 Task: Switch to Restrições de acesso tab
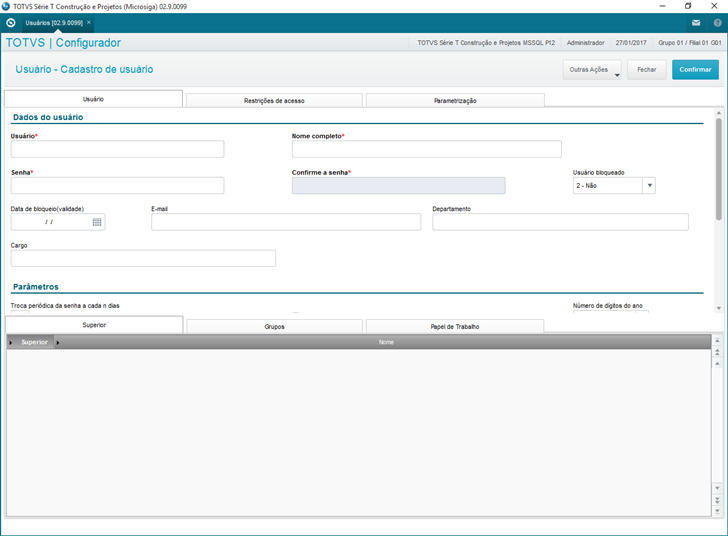click(x=274, y=101)
